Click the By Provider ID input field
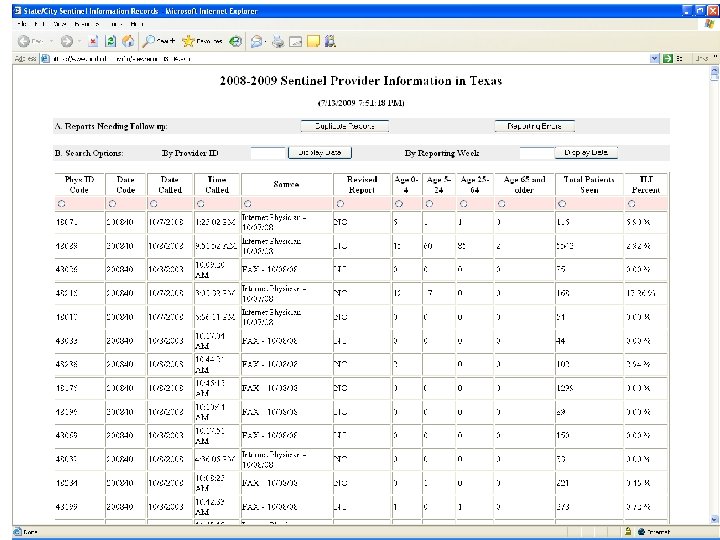Image resolution: width=720 pixels, height=540 pixels. (x=268, y=153)
